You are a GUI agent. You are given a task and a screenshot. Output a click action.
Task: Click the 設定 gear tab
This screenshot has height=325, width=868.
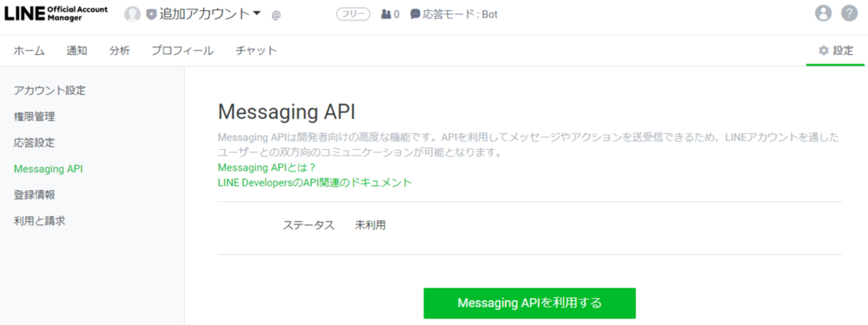pyautogui.click(x=836, y=51)
